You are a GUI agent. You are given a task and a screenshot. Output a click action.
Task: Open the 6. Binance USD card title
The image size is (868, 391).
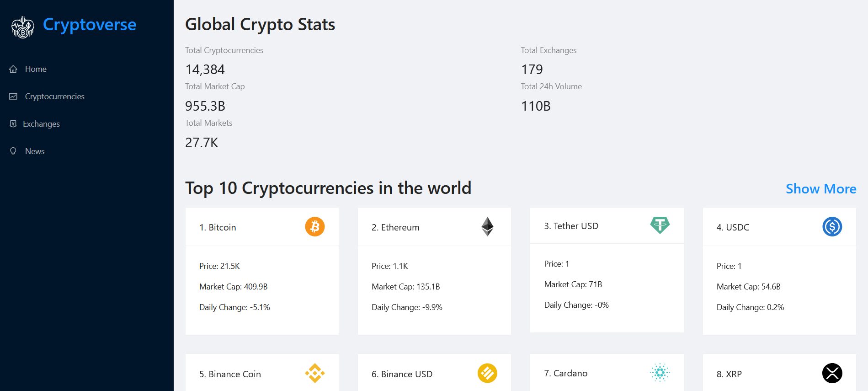click(402, 374)
